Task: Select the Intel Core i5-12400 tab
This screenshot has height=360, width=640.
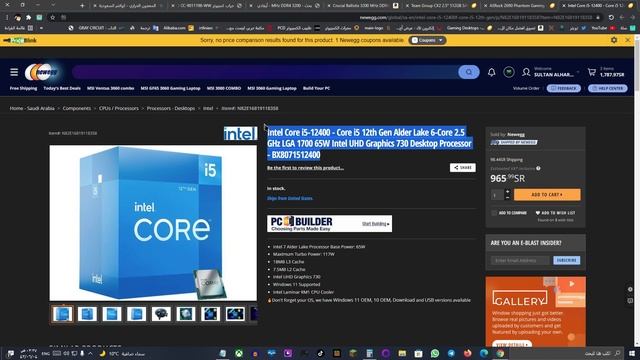Action: click(x=596, y=6)
